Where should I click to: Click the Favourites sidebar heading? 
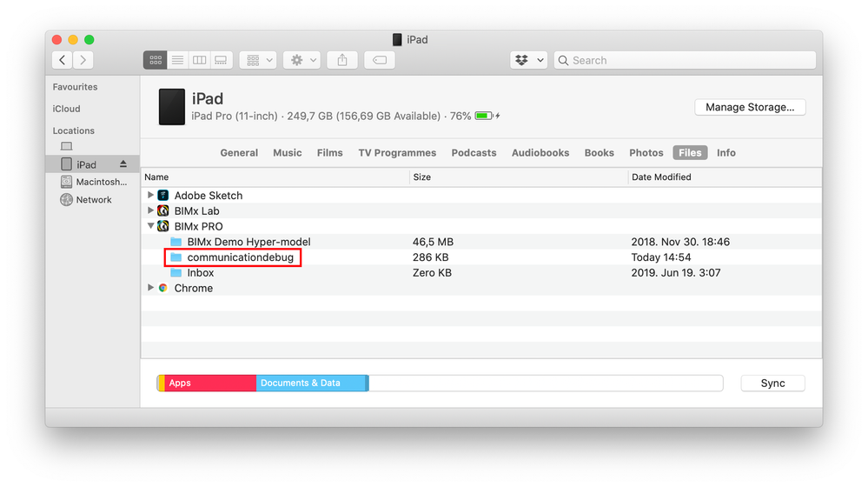tap(75, 87)
